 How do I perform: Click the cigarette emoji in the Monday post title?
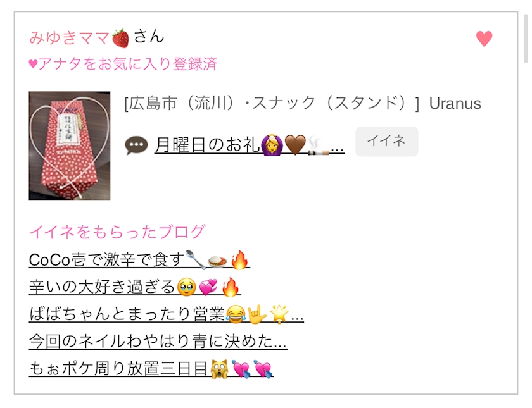point(319,145)
